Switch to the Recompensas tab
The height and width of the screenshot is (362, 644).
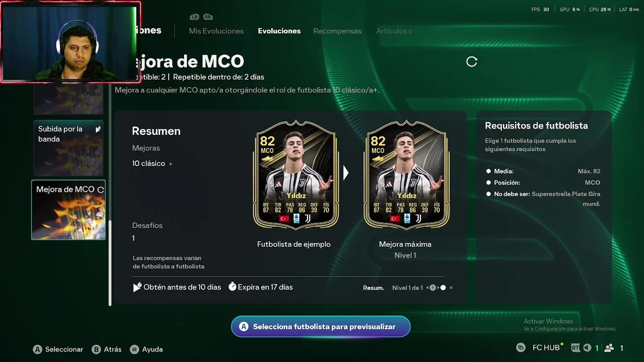click(x=337, y=31)
